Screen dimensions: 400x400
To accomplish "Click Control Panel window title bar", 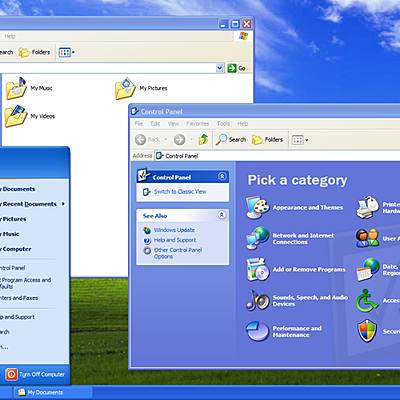I will click(265, 111).
